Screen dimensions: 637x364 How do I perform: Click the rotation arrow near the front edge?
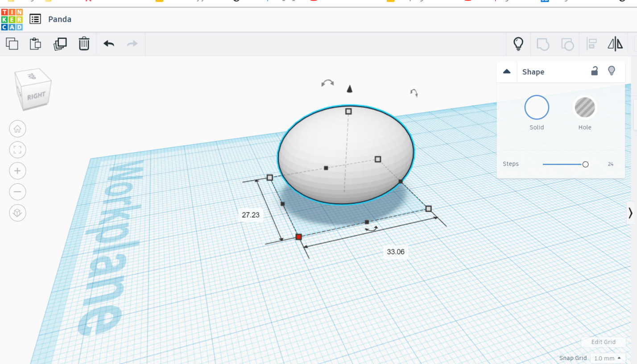point(371,228)
